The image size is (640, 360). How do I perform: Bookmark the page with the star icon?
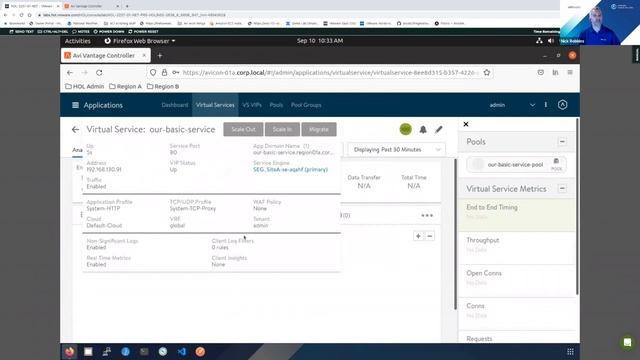[487, 72]
